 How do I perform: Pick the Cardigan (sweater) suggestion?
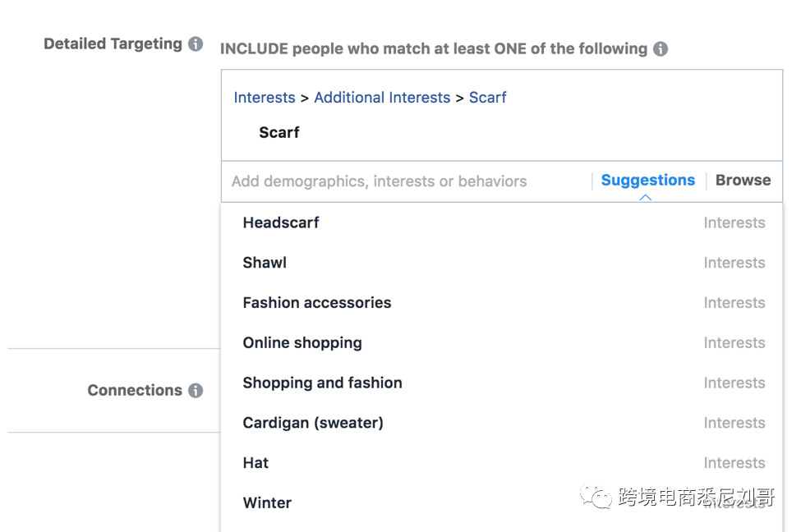pos(312,423)
